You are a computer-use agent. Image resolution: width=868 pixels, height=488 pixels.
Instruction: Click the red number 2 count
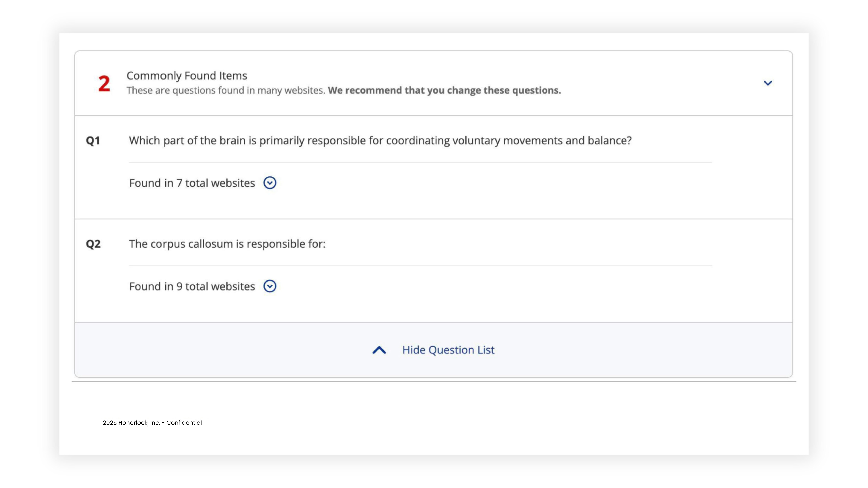104,84
